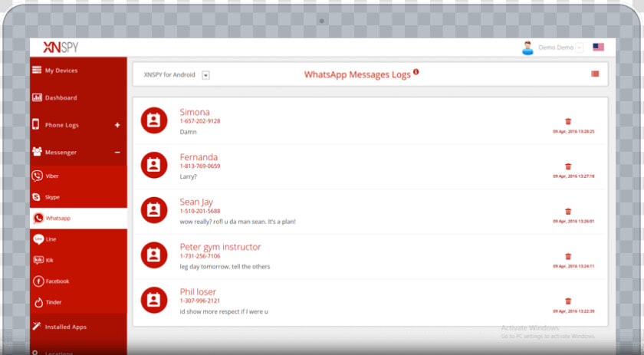Click the Tinder flame icon
644x355 pixels.
(x=38, y=303)
